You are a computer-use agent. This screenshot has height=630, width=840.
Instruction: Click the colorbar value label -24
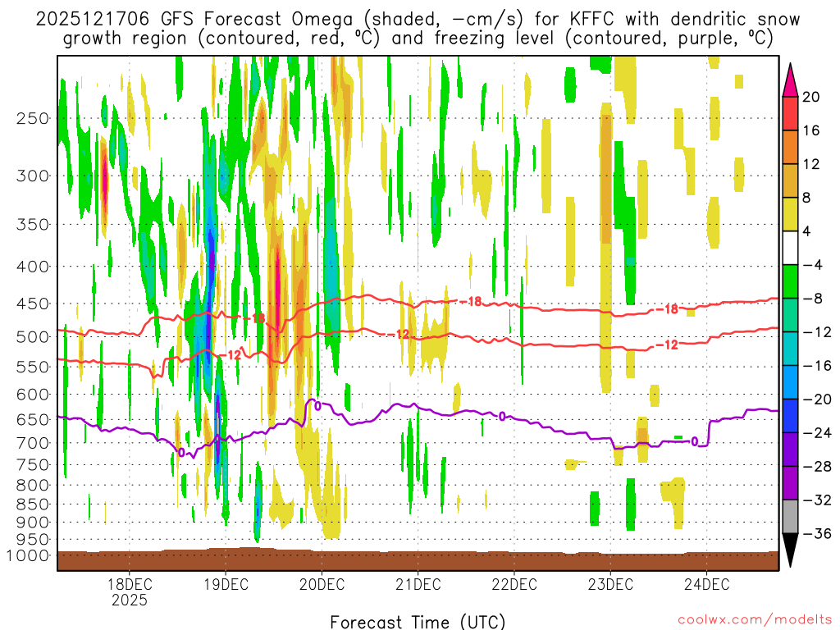click(x=817, y=433)
